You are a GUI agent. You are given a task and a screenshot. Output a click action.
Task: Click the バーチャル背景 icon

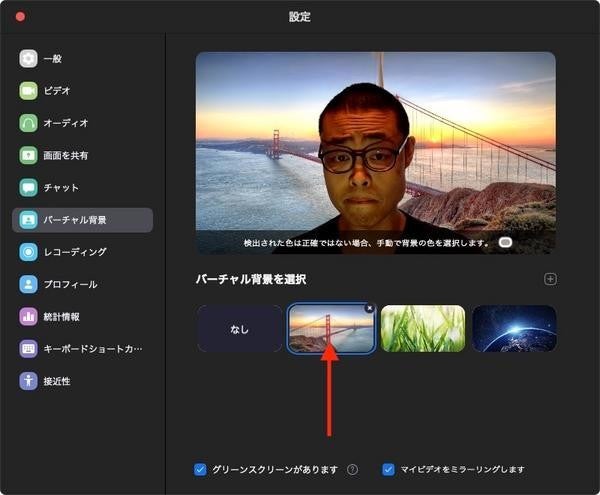point(28,220)
